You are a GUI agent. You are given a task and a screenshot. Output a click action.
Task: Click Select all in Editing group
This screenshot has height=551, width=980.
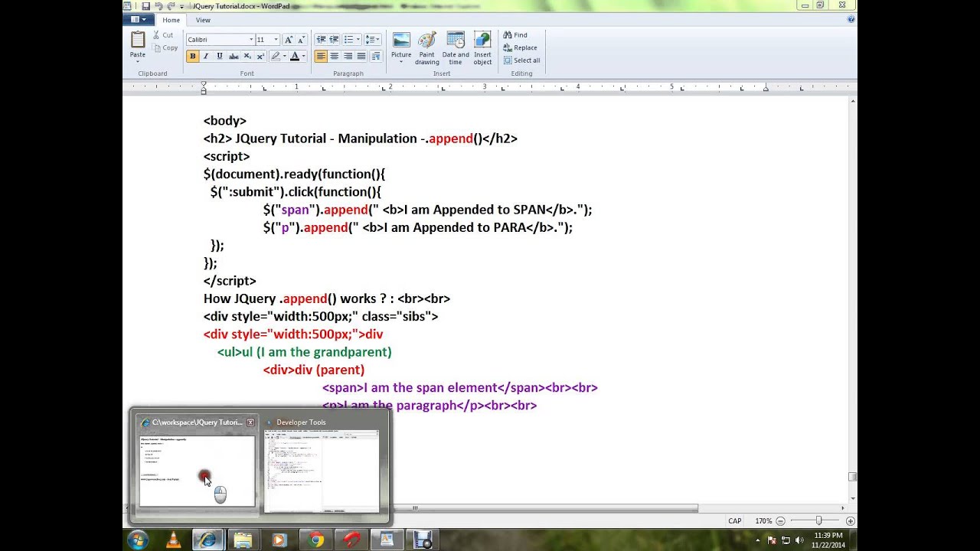pyautogui.click(x=522, y=60)
